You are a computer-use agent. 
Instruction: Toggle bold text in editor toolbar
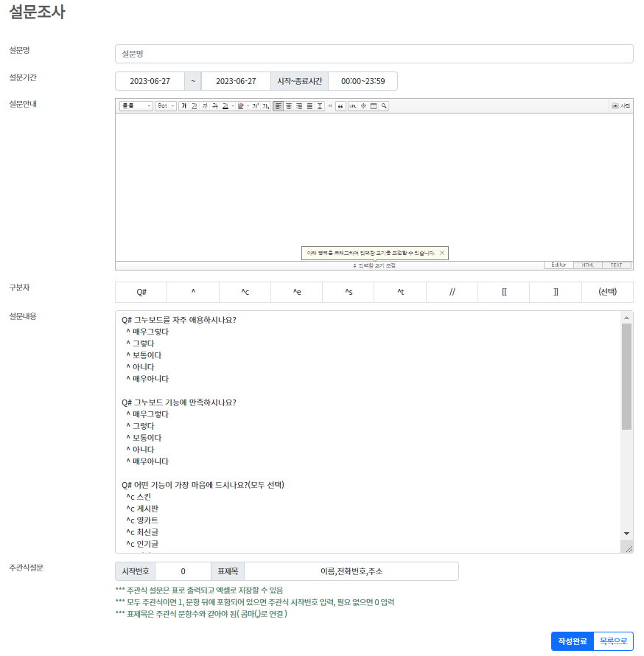[183, 106]
